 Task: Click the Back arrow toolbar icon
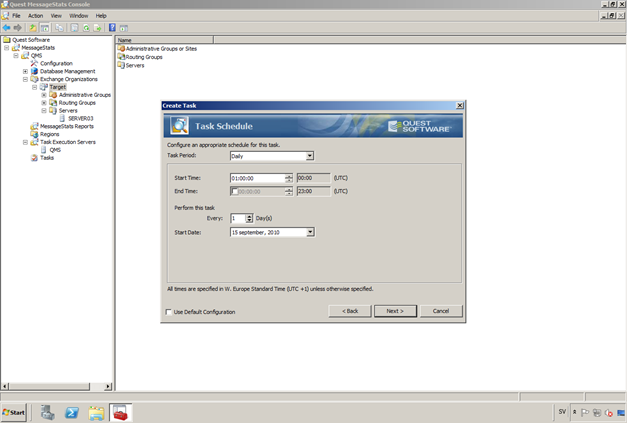(6, 28)
